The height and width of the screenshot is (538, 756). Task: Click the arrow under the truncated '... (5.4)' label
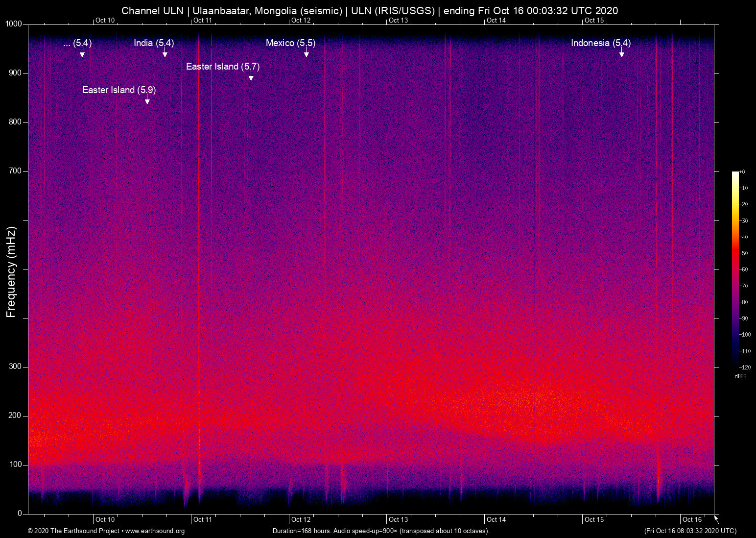82,53
